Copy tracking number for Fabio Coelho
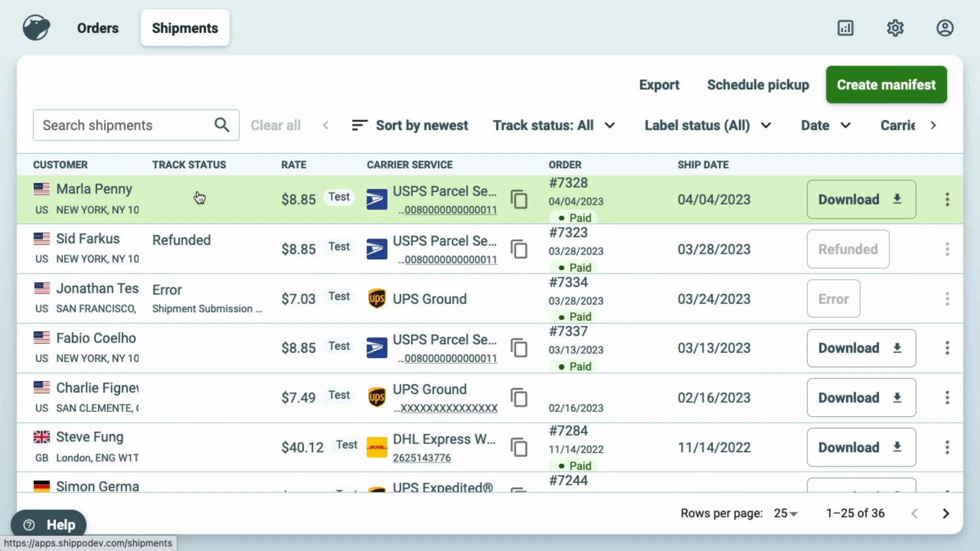Screen dimensions: 980x551 click(519, 348)
